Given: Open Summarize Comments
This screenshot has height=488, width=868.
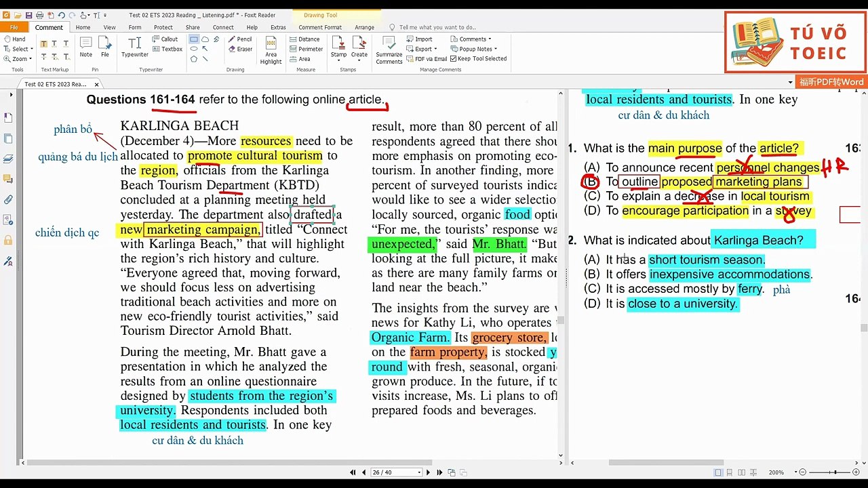Looking at the screenshot, I should pos(389,50).
